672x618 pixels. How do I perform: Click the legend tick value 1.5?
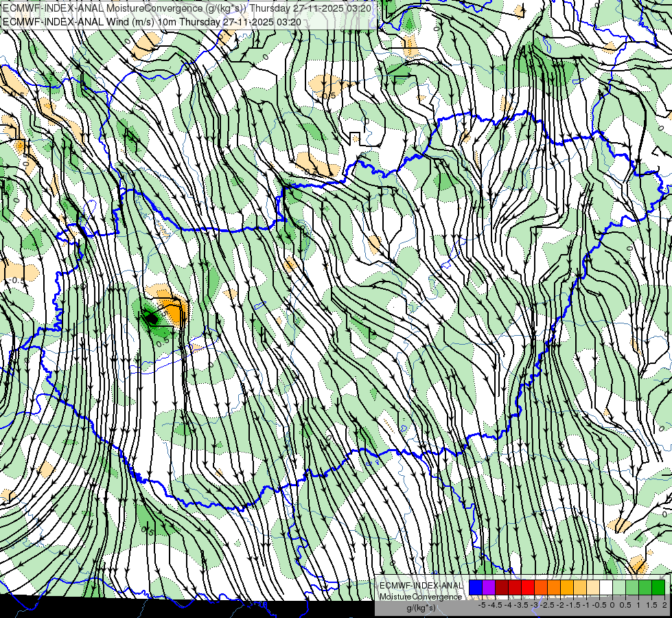[x=651, y=605]
